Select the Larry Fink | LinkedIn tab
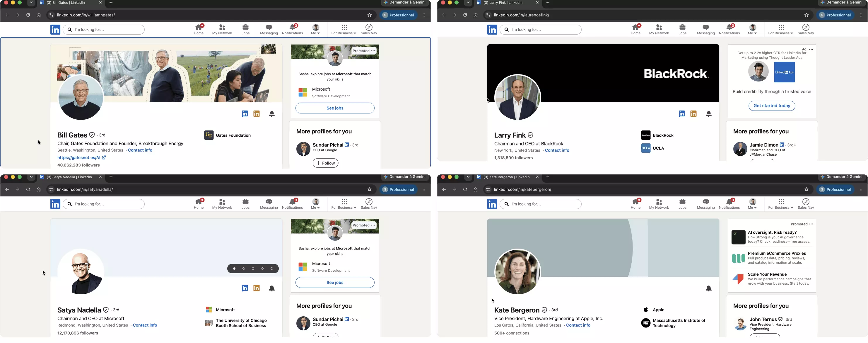Image resolution: width=868 pixels, height=343 pixels. tap(508, 3)
